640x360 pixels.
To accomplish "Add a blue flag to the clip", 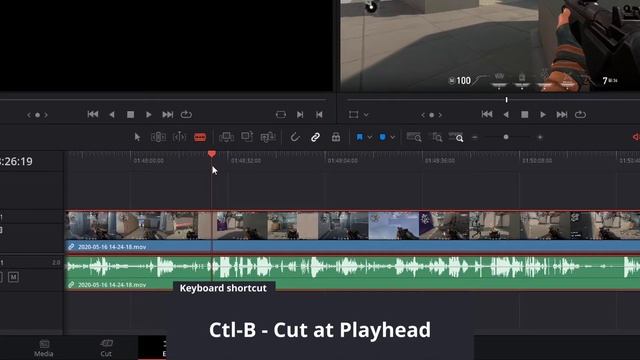I will tap(360, 137).
